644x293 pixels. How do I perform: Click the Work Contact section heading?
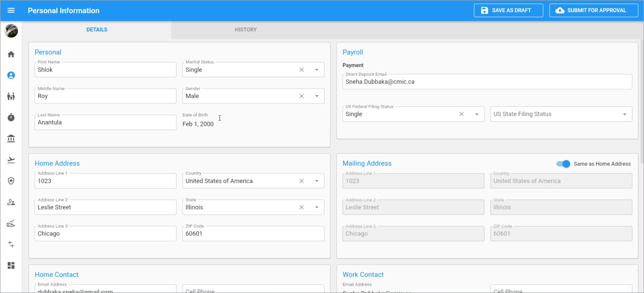(363, 275)
